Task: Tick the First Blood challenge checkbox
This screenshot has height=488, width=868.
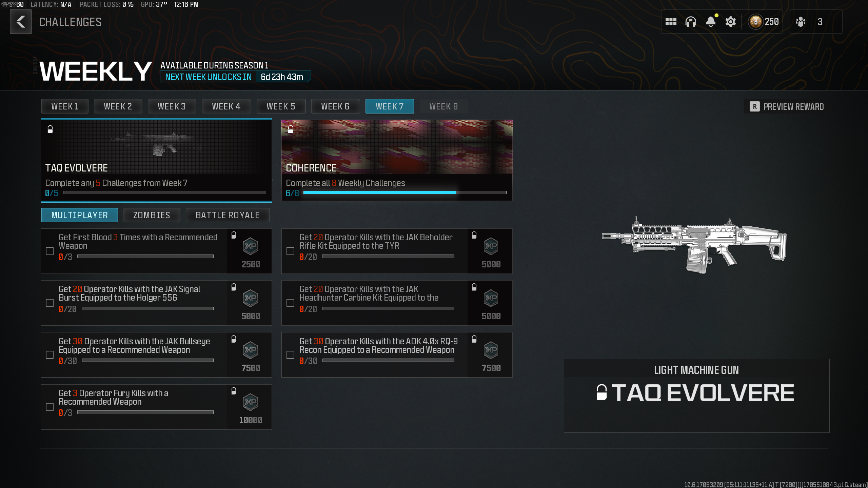Action: click(x=50, y=251)
